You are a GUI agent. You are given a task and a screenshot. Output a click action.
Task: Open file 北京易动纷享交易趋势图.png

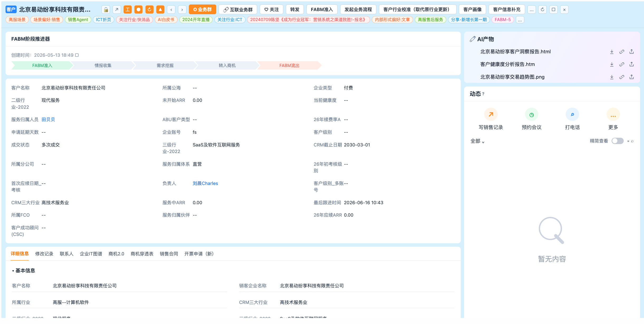(512, 77)
